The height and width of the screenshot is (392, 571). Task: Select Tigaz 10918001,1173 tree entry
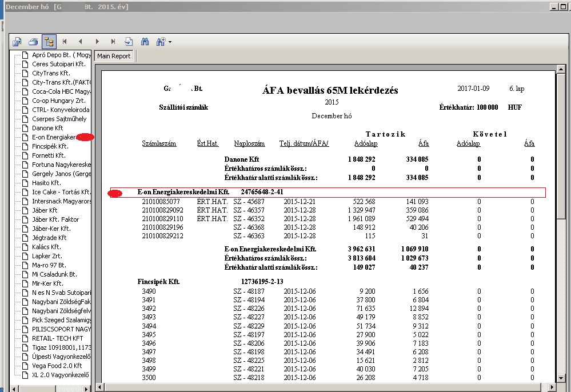coord(61,347)
